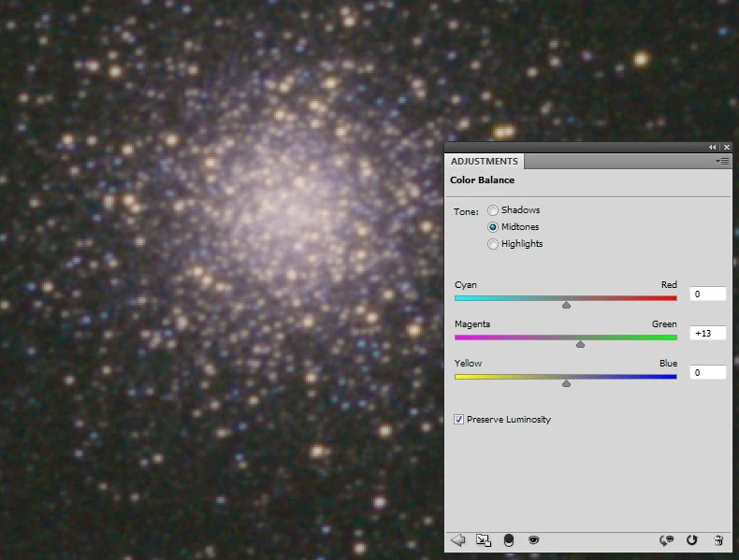This screenshot has height=560, width=739.
Task: Click the return to adjustment list arrow
Action: pos(458,540)
